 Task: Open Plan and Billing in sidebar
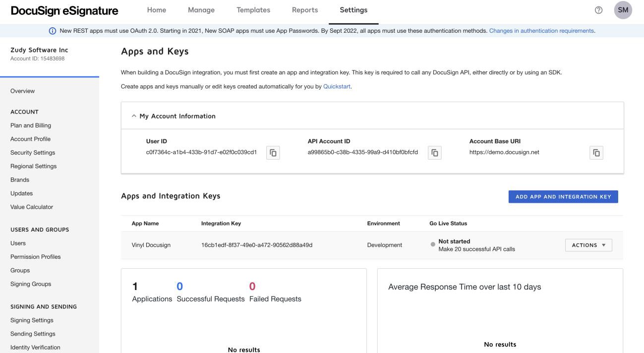pos(31,125)
